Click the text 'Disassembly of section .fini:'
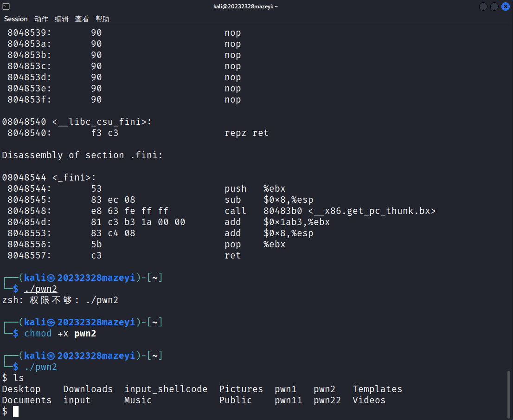Viewport: 513px width, 420px height. [82, 155]
